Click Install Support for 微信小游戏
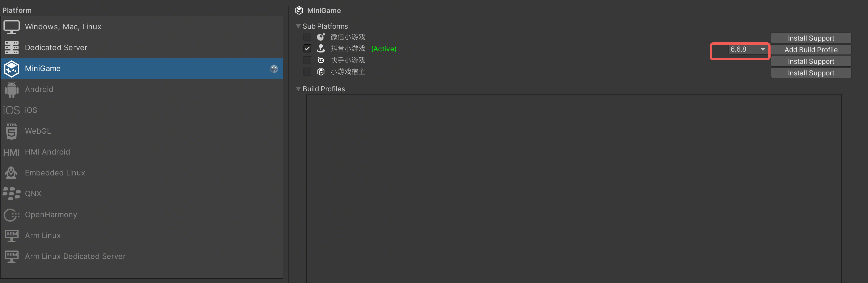This screenshot has width=868, height=283. tap(810, 38)
